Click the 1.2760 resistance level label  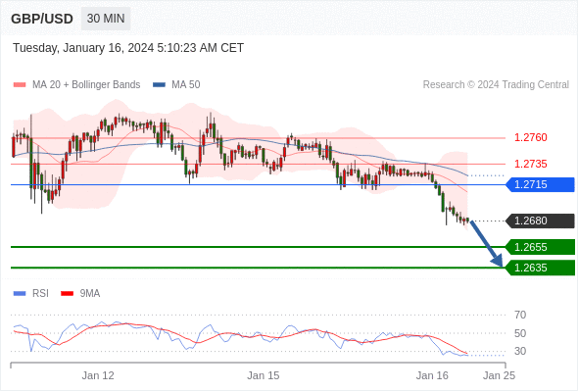click(530, 137)
